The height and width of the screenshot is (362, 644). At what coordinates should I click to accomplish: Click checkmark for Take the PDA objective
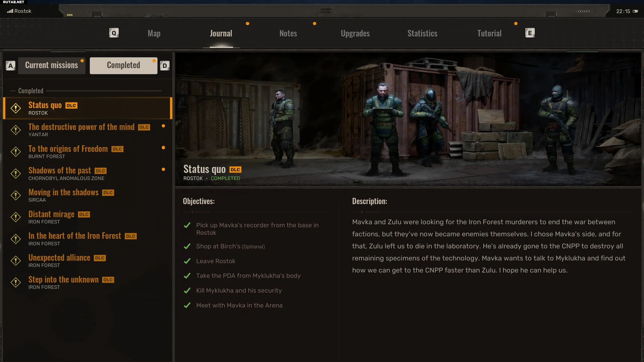pos(187,276)
